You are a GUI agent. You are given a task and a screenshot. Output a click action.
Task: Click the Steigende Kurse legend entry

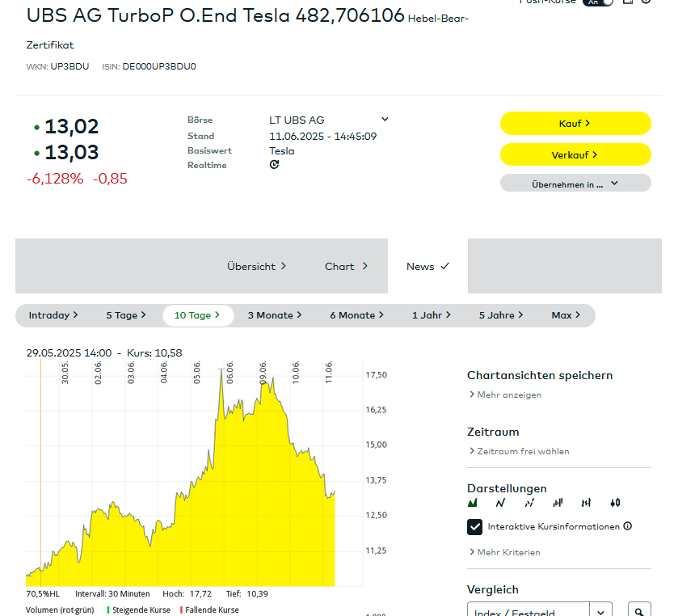[x=139, y=610]
